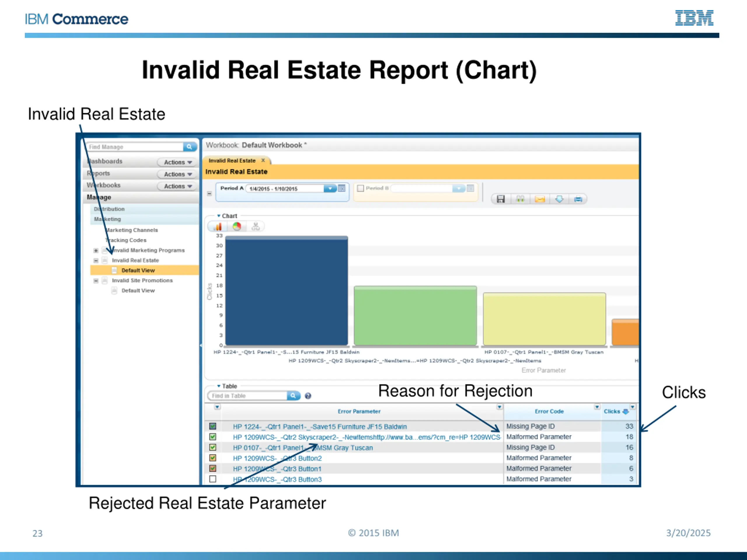The image size is (747, 560).
Task: Open the Reports section
Action: point(98,173)
